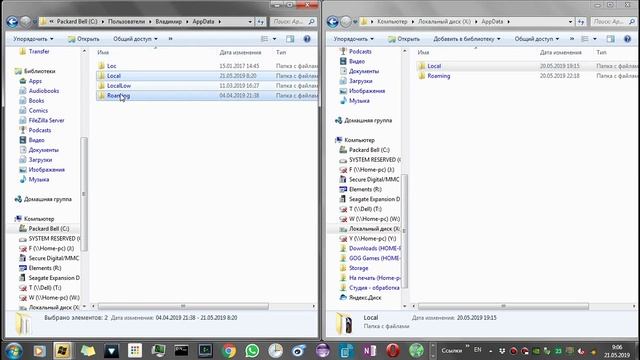Open Упорядочить menu in right window
Screen dimensions: 640x360
tap(353, 39)
